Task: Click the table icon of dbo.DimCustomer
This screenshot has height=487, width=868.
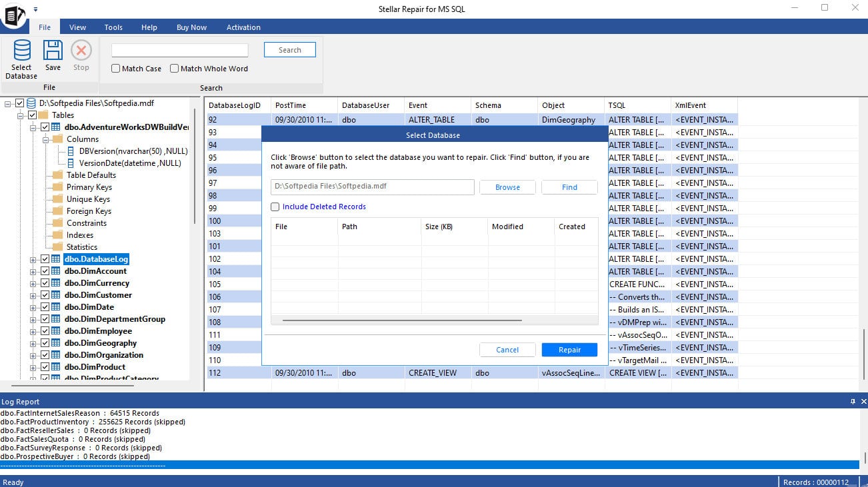Action: pos(56,295)
